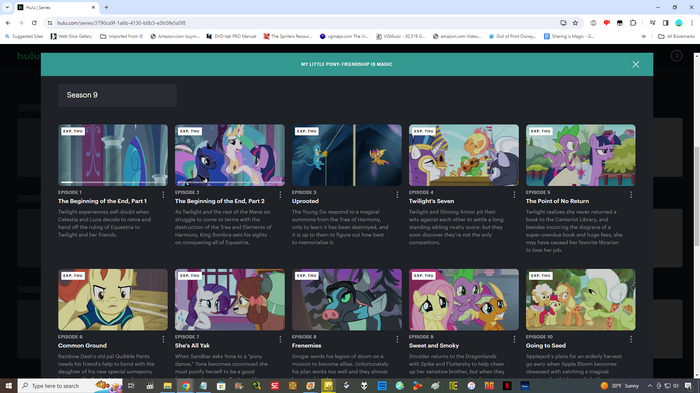The height and width of the screenshot is (393, 700).
Task: Play the She's All Yak thumbnail
Action: [x=230, y=300]
